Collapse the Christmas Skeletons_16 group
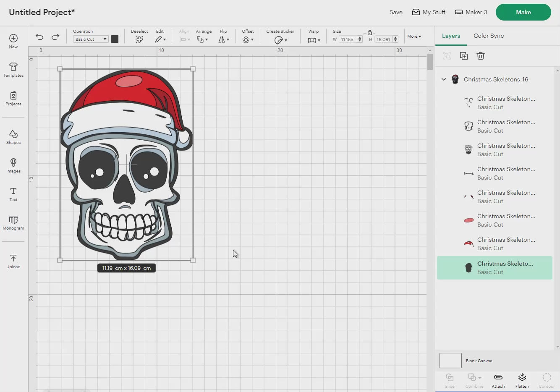Screen dimensions: 560x392 [x=444, y=79]
